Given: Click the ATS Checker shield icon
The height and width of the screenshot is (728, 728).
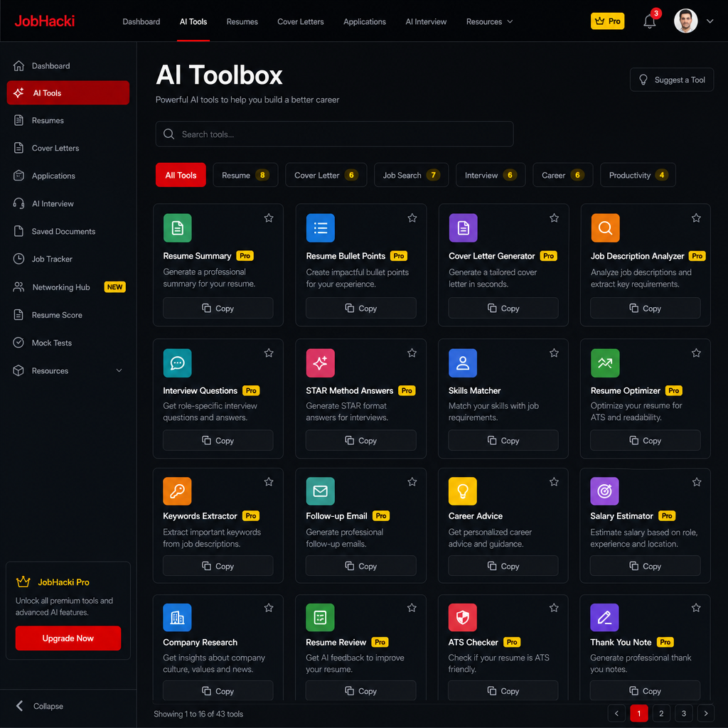Looking at the screenshot, I should (x=462, y=617).
